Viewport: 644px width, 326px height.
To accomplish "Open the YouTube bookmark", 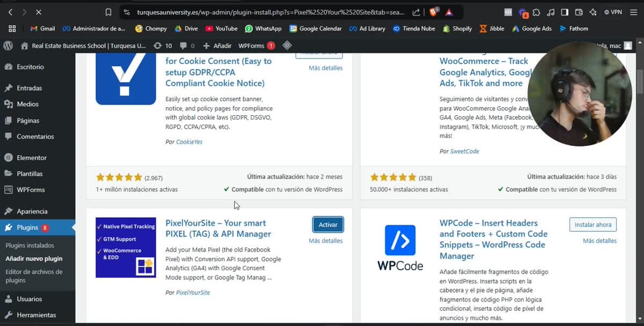I will pyautogui.click(x=221, y=28).
